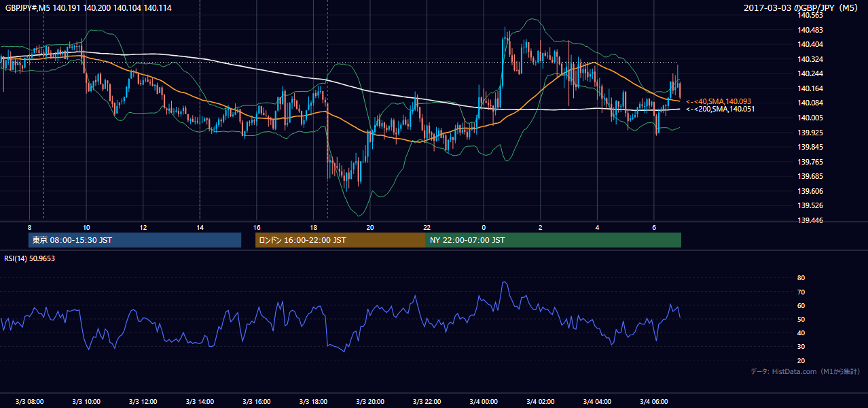Click the 3/3 08:00 date label
This screenshot has width=868, height=408.
click(x=29, y=401)
